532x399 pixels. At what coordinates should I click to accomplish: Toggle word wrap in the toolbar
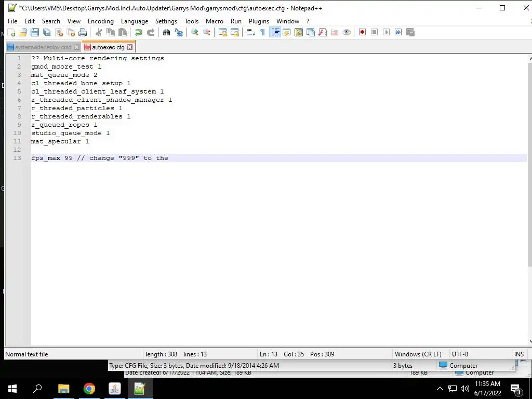coord(251,32)
